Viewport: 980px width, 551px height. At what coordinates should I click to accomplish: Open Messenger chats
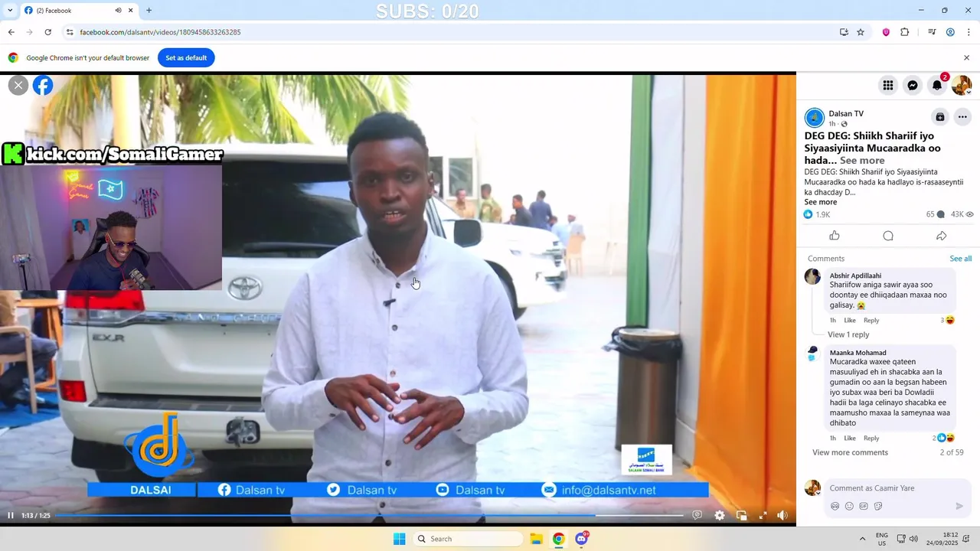(x=913, y=86)
